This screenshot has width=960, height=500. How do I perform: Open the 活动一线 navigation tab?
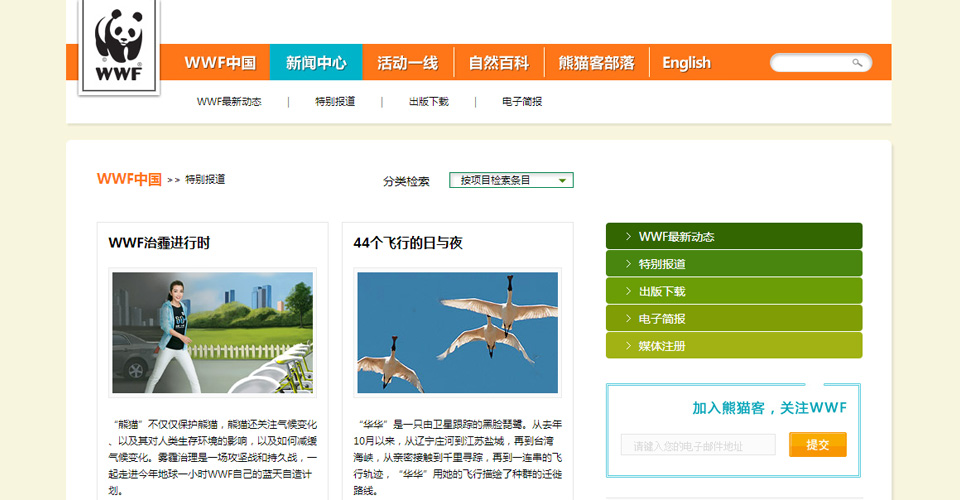(x=408, y=62)
